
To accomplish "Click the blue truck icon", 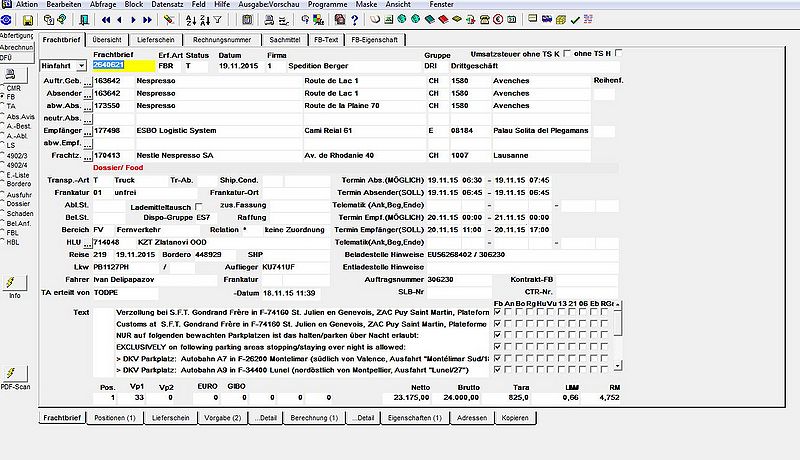I will click(x=547, y=19).
